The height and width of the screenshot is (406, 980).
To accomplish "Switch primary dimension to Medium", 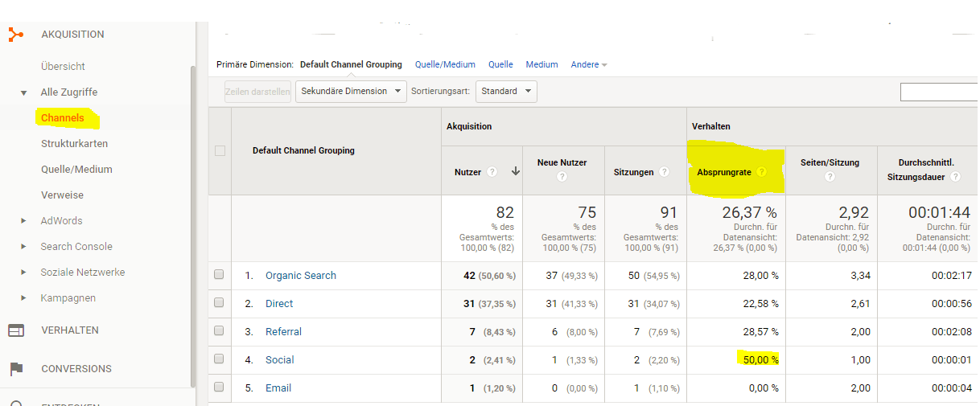I will click(541, 64).
